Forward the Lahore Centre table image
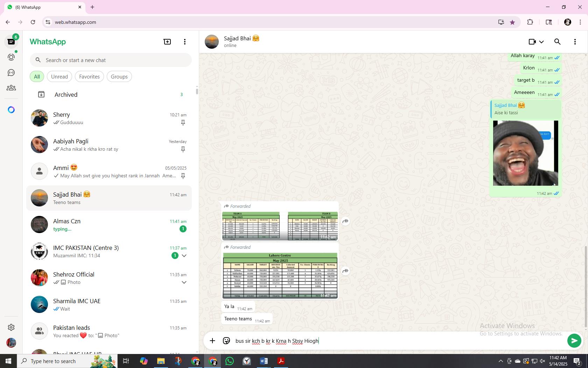588x368 pixels. [x=345, y=271]
